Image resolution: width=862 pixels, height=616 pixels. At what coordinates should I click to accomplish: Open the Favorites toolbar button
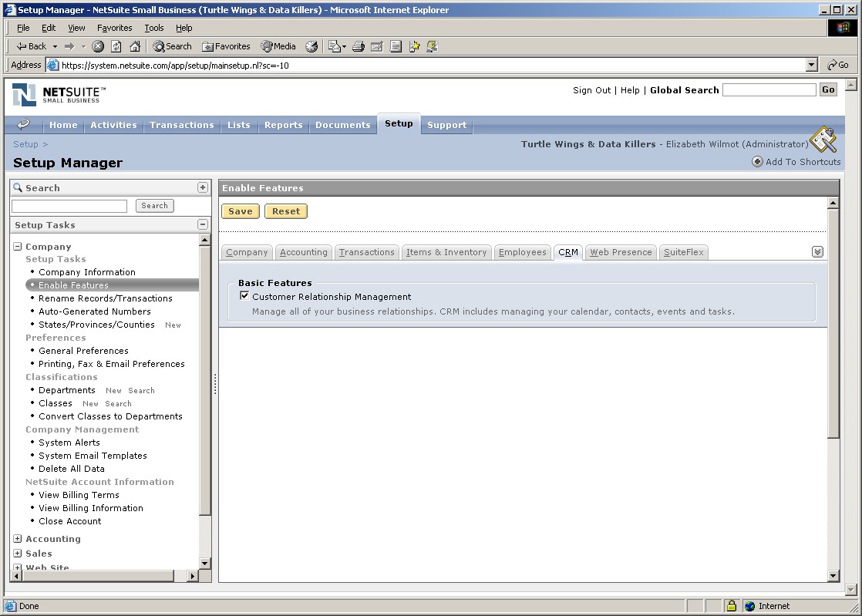226,47
